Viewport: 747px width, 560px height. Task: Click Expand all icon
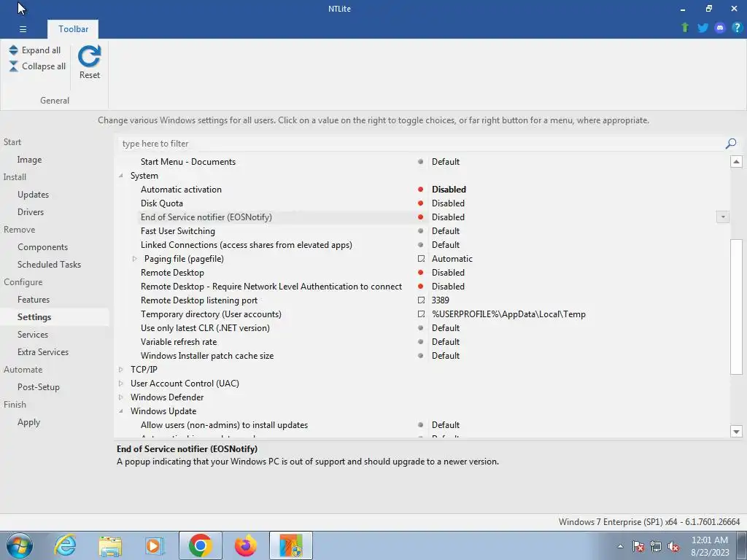click(13, 50)
